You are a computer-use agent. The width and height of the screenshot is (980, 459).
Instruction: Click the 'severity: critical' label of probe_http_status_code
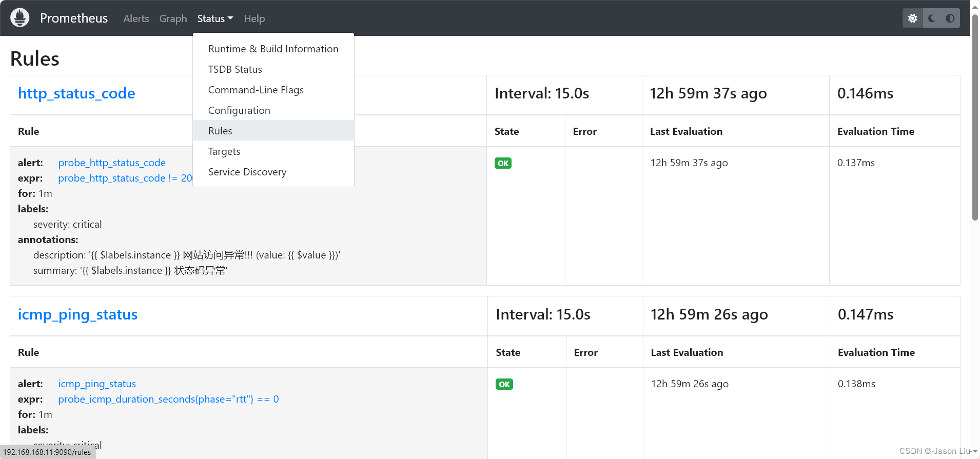click(x=67, y=224)
